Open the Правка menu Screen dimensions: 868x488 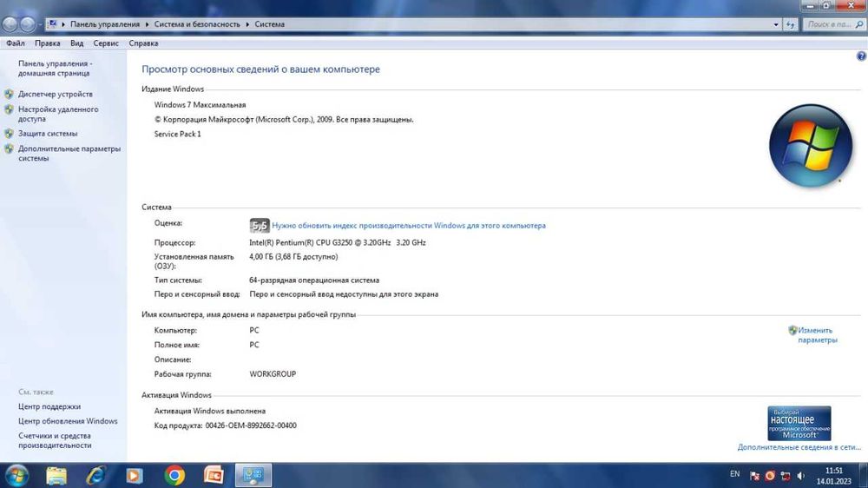point(48,43)
